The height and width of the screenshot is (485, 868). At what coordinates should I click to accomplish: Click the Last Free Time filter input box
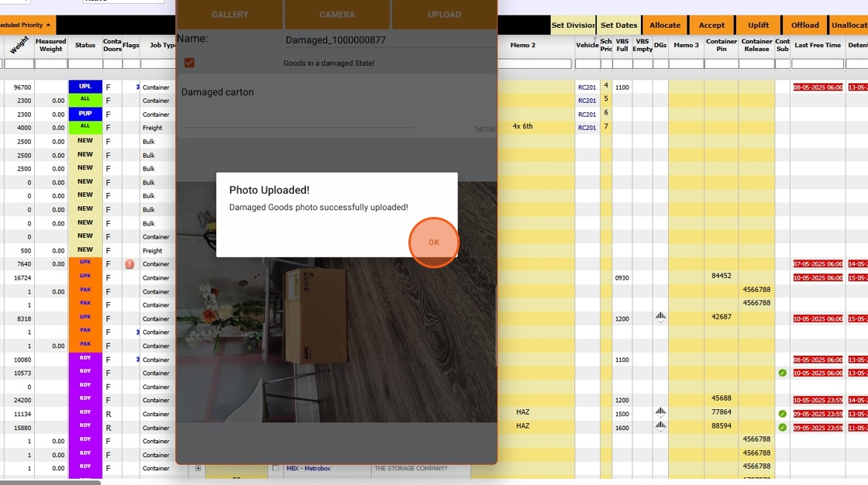[x=818, y=64]
